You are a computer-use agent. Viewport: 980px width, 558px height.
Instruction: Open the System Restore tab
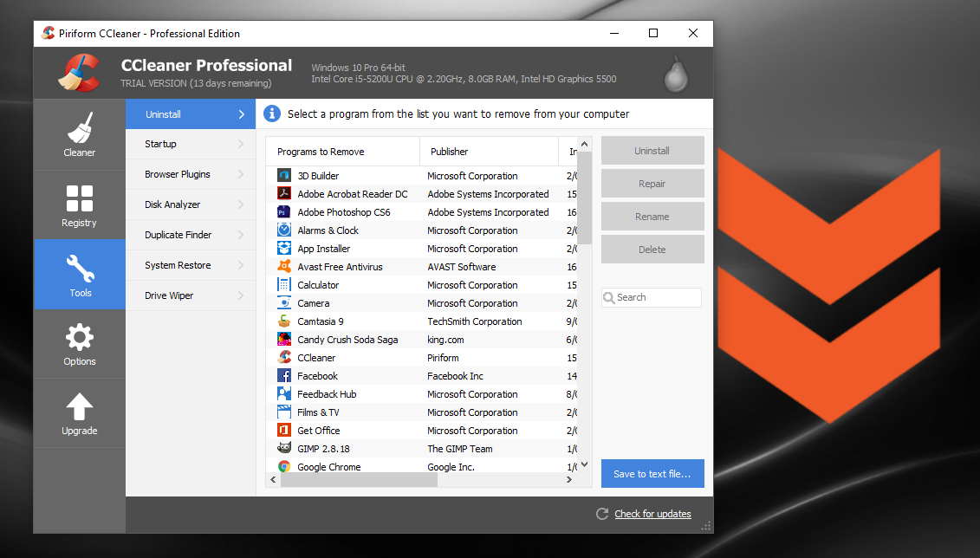tap(191, 265)
